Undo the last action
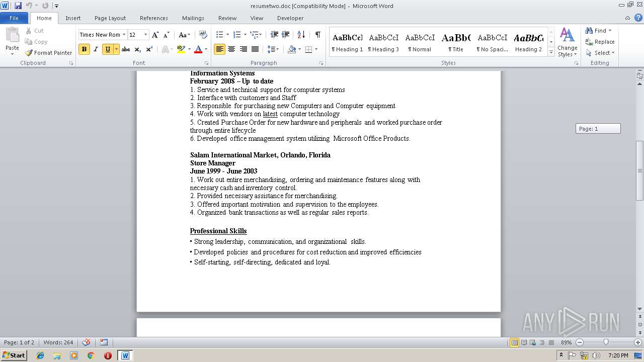 pyautogui.click(x=29, y=6)
